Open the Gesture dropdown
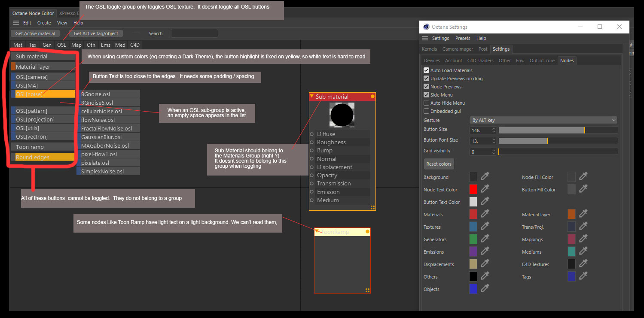Image resolution: width=644 pixels, height=318 pixels. pos(543,120)
